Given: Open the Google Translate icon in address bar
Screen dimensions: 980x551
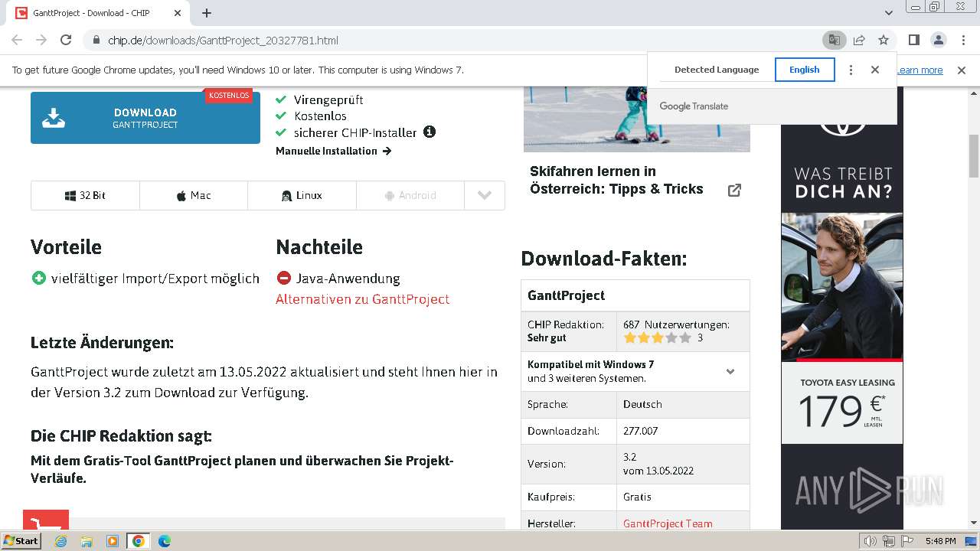Looking at the screenshot, I should 834,40.
